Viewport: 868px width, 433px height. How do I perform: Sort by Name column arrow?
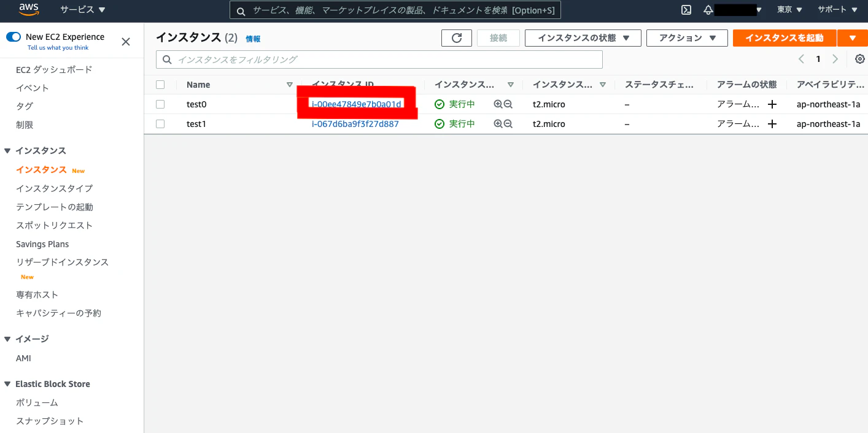pos(290,85)
